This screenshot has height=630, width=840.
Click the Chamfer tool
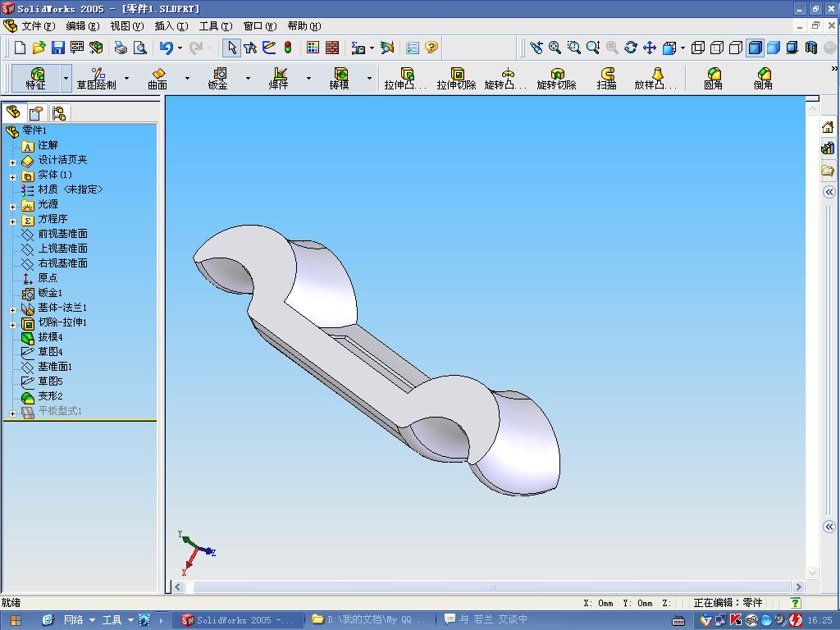pyautogui.click(x=764, y=78)
